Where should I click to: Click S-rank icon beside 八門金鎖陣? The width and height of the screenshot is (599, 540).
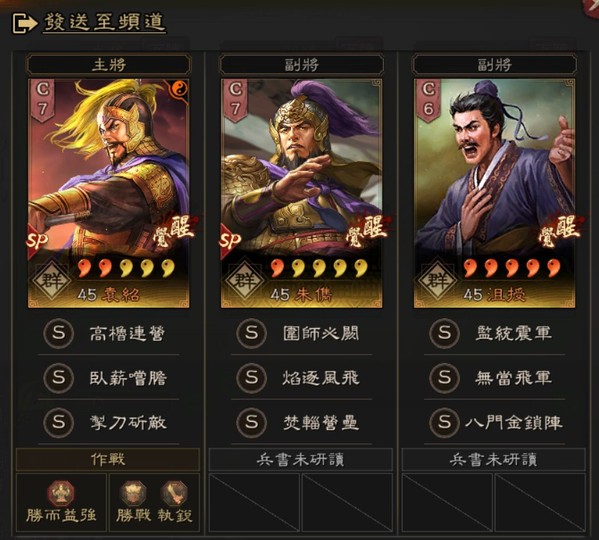[444, 423]
